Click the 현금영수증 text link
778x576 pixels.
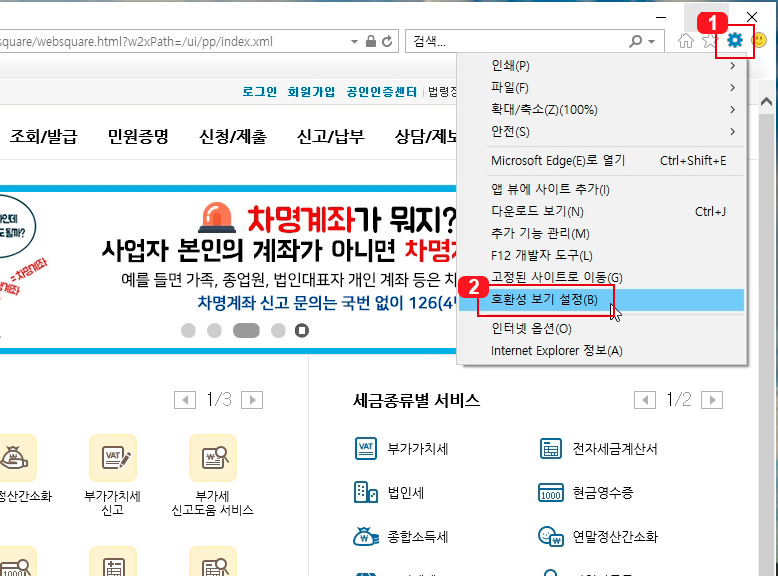point(603,493)
